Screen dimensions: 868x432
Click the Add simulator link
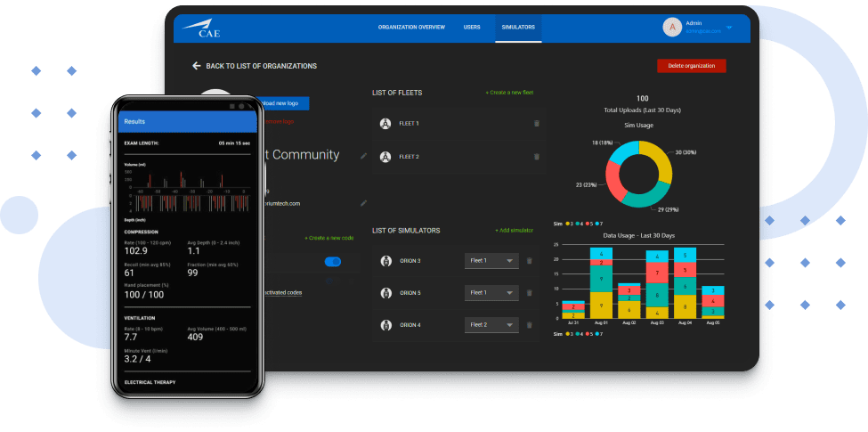(x=515, y=231)
